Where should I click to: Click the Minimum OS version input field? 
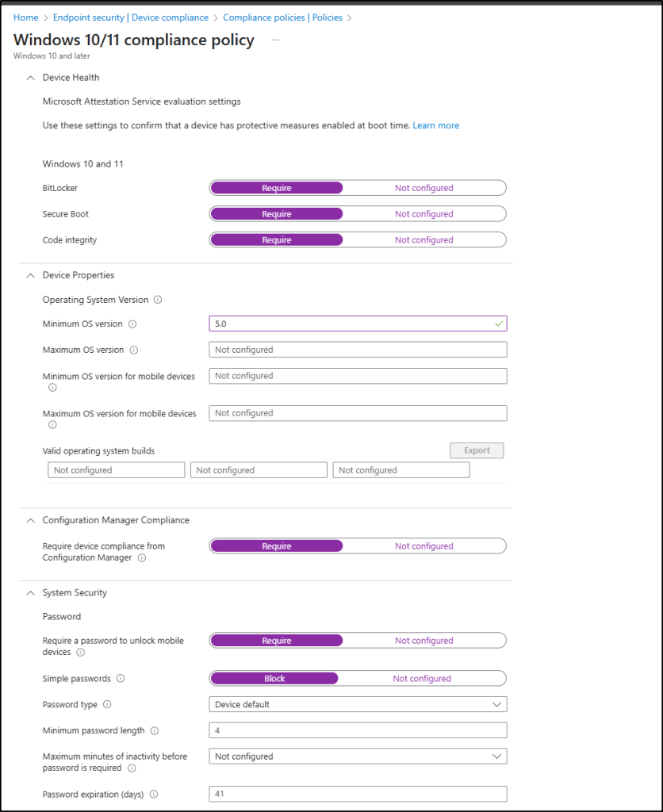coord(349,324)
